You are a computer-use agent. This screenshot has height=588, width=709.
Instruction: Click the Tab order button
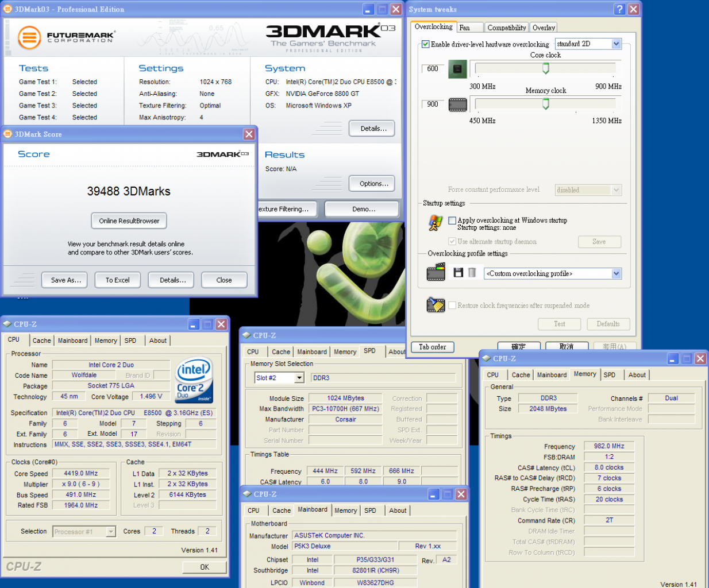[433, 347]
